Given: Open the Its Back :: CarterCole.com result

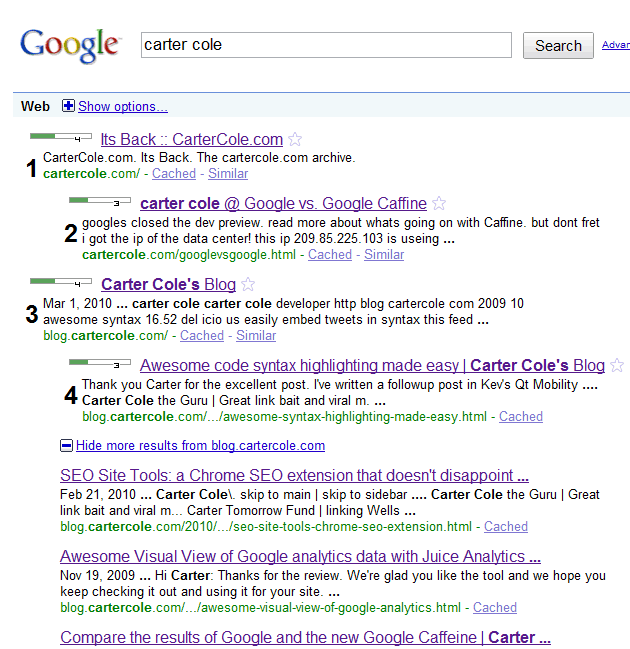Looking at the screenshot, I should tap(191, 140).
